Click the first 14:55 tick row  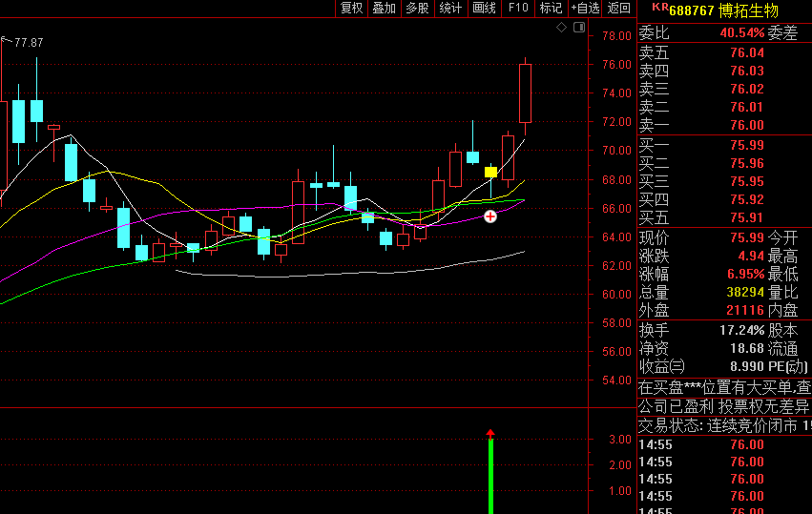tap(724, 444)
